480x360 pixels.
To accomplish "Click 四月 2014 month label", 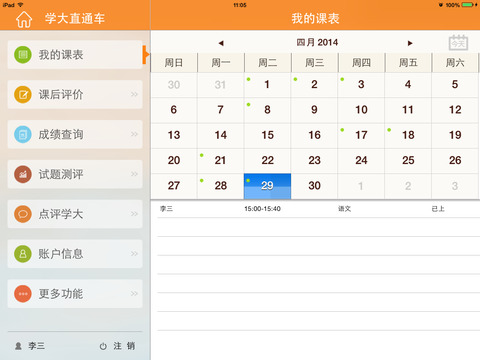I will 317,43.
